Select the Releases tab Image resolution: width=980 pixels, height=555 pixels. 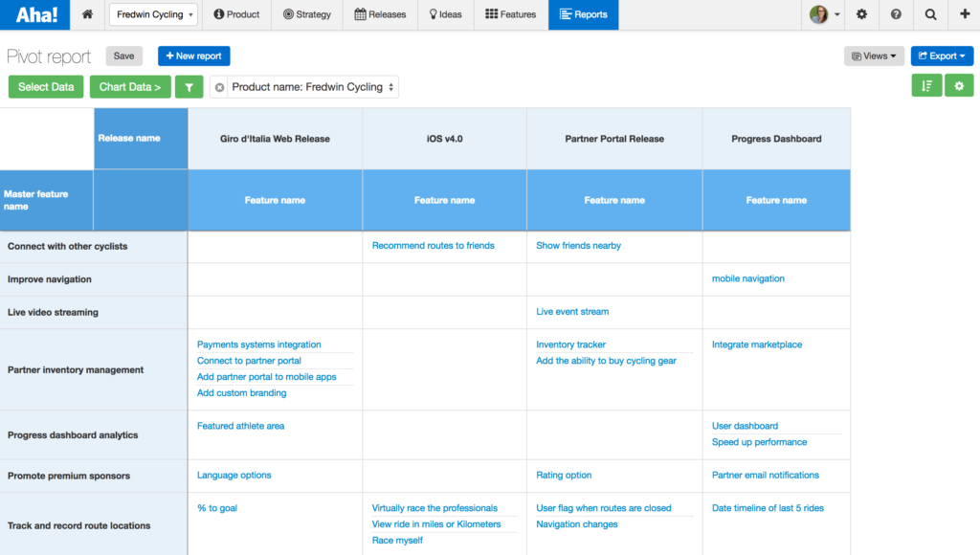380,14
